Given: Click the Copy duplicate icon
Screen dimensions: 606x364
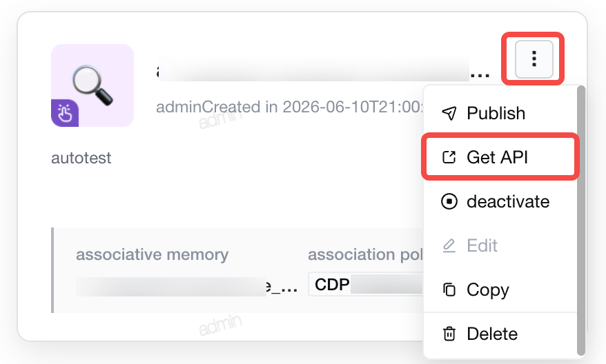Looking at the screenshot, I should coord(449,290).
